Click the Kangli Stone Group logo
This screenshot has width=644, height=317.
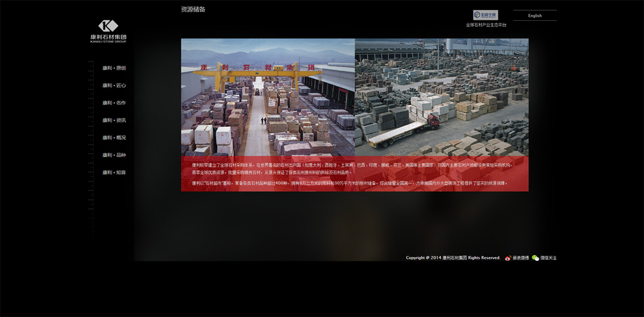pos(108,31)
